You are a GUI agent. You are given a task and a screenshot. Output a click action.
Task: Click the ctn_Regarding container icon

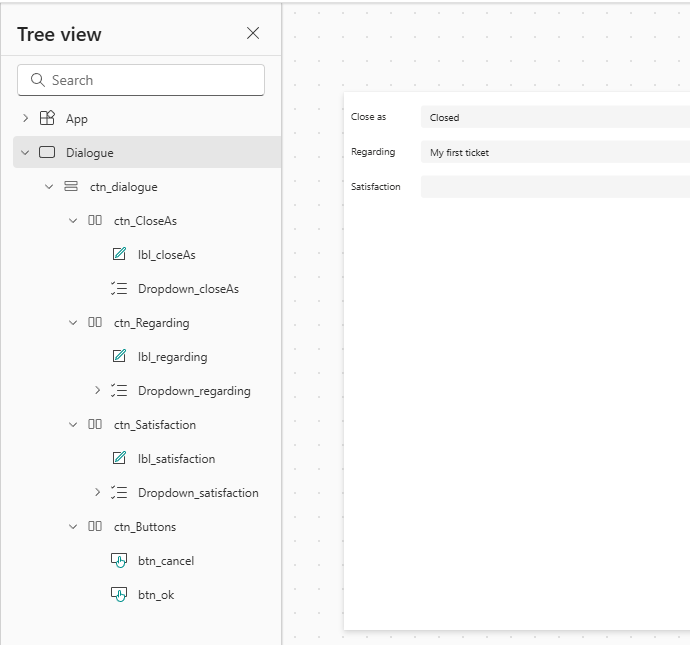(95, 322)
